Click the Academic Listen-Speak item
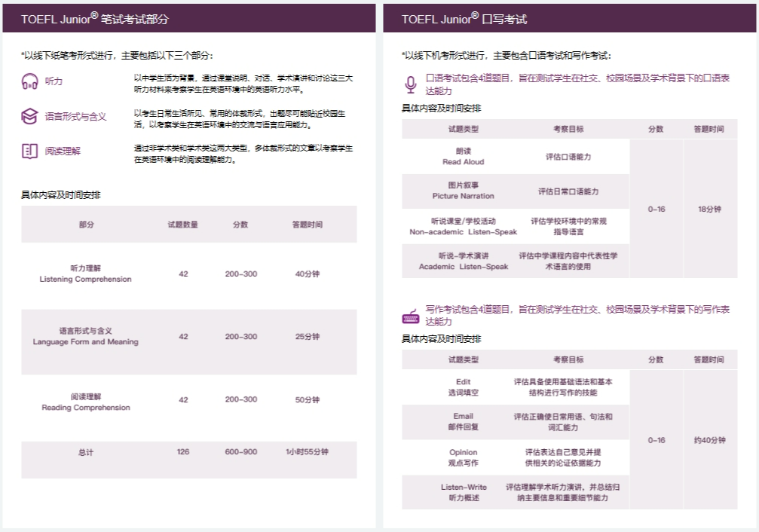 tap(463, 261)
